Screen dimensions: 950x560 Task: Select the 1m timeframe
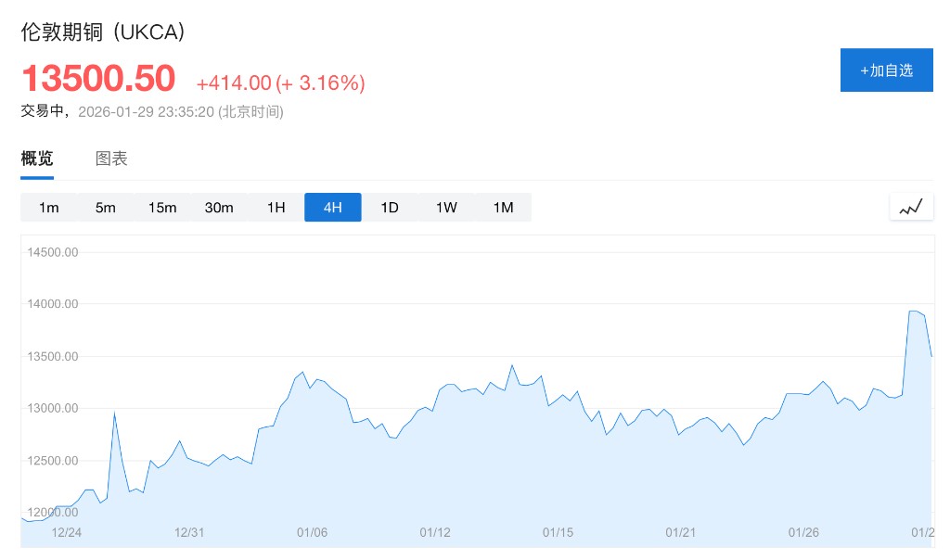coord(49,208)
